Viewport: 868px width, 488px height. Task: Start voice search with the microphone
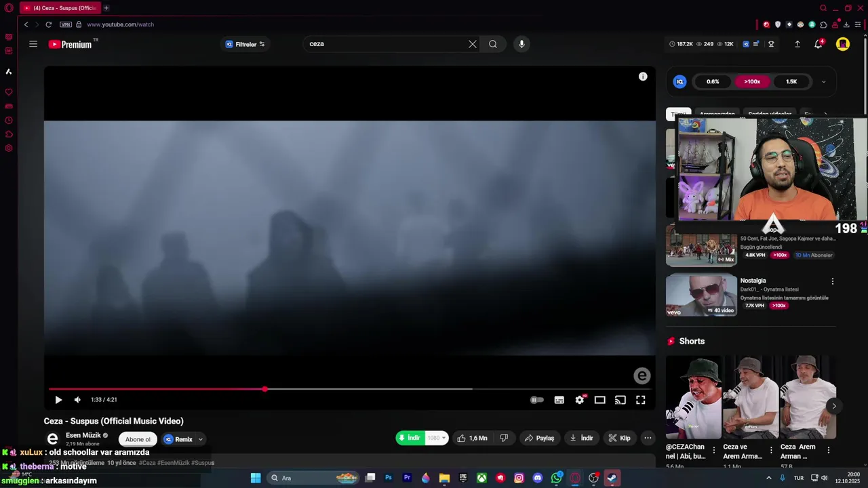(521, 44)
